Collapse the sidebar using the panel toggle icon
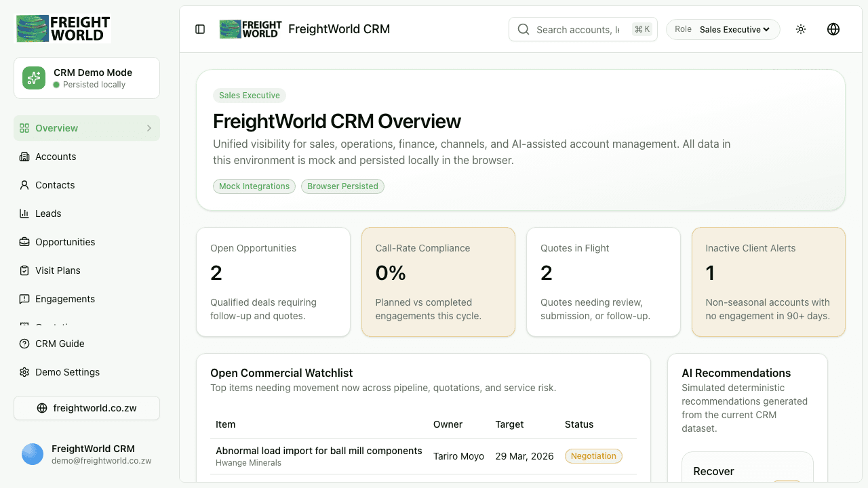The height and width of the screenshot is (488, 868). click(x=200, y=29)
